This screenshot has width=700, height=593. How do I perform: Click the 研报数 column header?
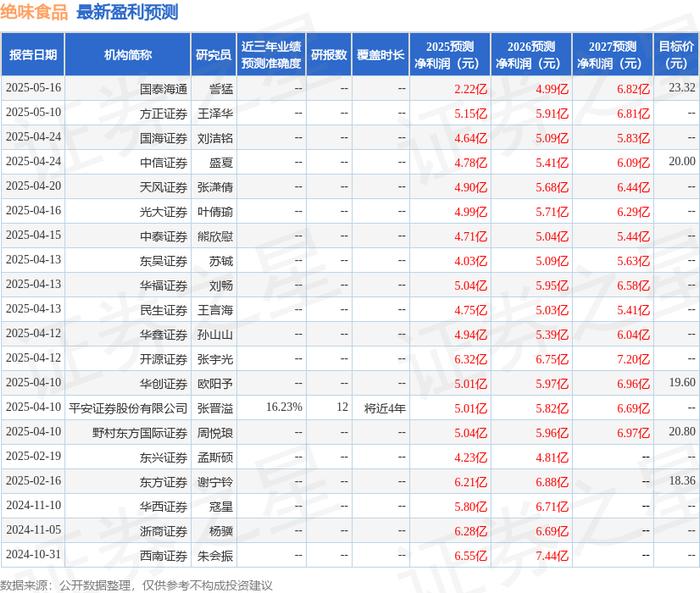[329, 54]
